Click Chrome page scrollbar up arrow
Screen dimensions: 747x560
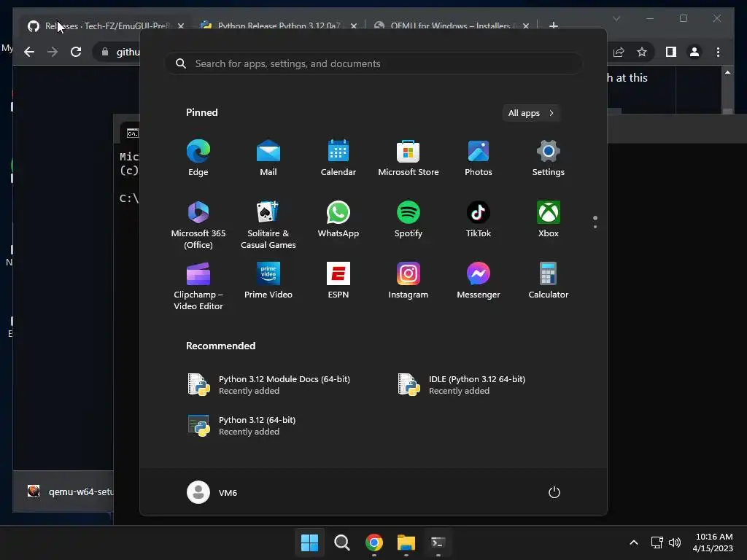coord(727,72)
